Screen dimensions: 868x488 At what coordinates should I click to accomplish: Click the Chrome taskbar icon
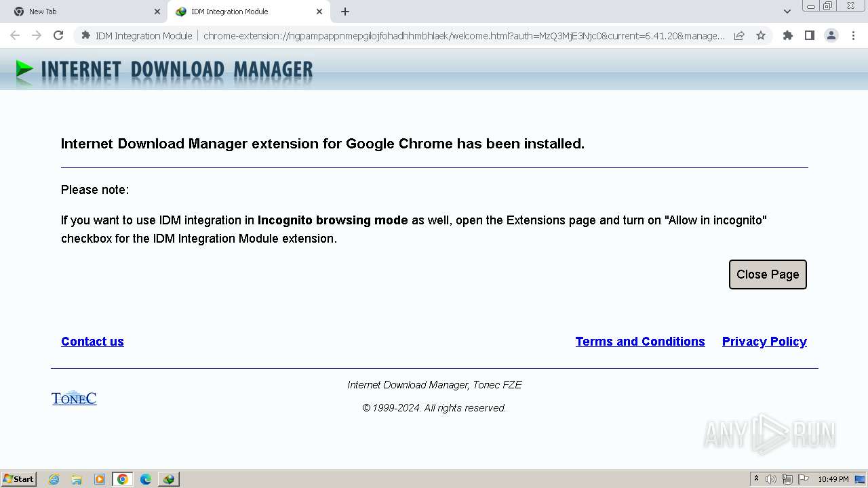coord(123,479)
